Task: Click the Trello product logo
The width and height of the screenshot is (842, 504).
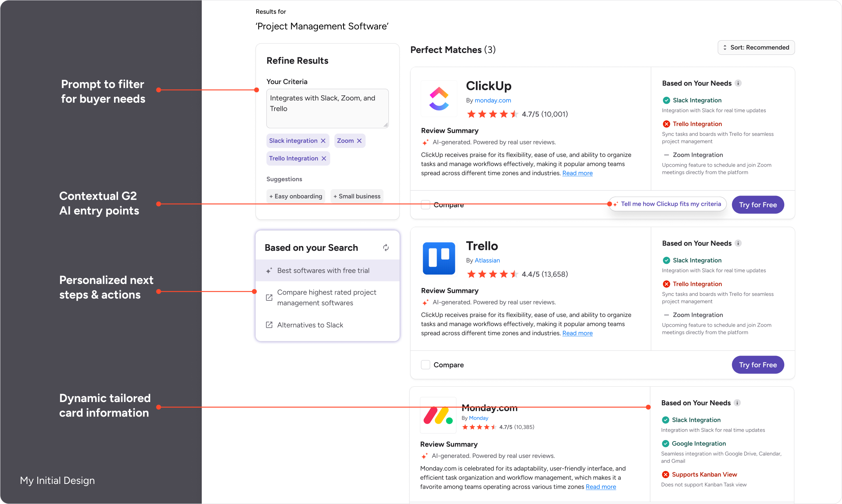Action: [439, 258]
